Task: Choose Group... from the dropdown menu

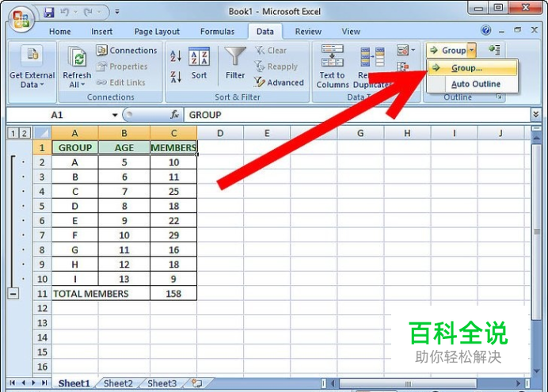Action: click(472, 68)
